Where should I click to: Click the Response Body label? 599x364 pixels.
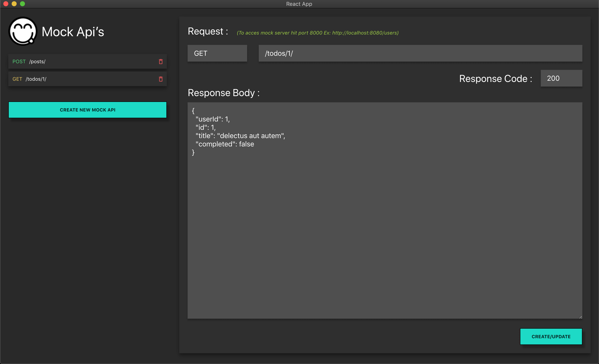[223, 93]
